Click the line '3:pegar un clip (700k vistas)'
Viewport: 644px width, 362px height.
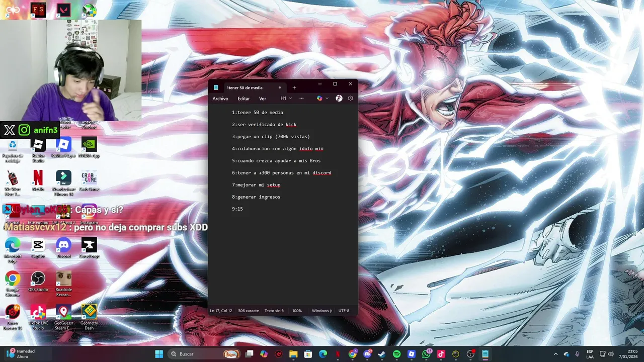click(x=271, y=137)
